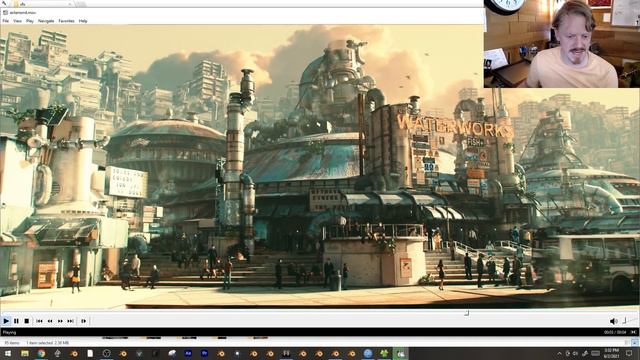Open File Explorer from the taskbar
The image size is (640, 360).
coord(25,353)
